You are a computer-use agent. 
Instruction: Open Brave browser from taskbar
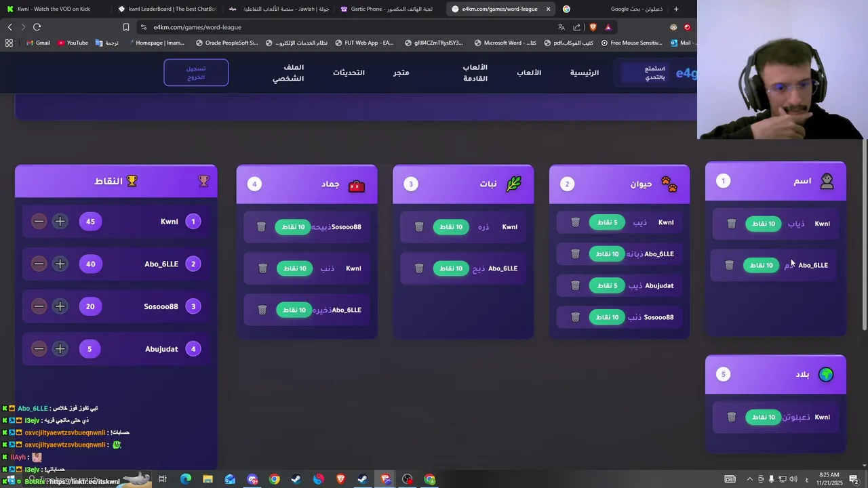coord(340,479)
